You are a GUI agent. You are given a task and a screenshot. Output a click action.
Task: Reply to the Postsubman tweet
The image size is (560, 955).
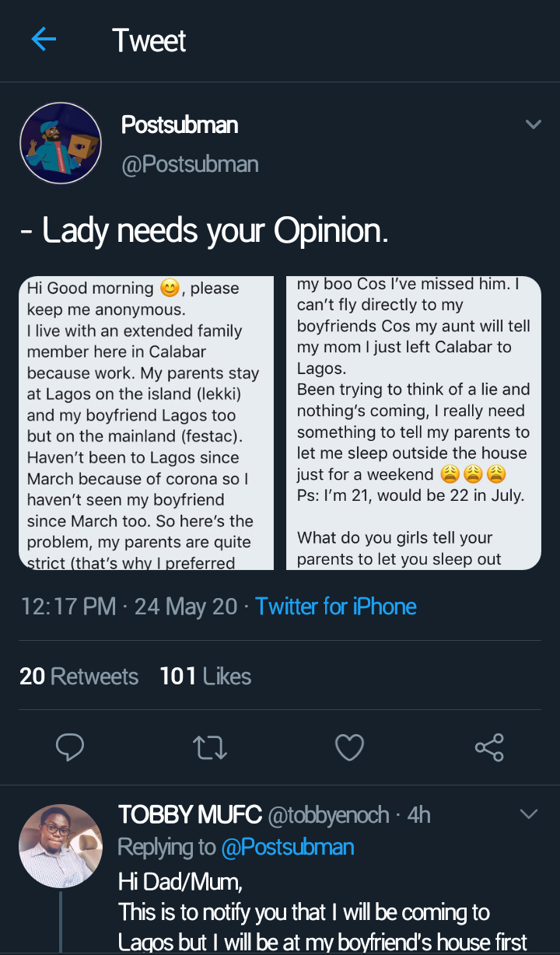[70, 748]
